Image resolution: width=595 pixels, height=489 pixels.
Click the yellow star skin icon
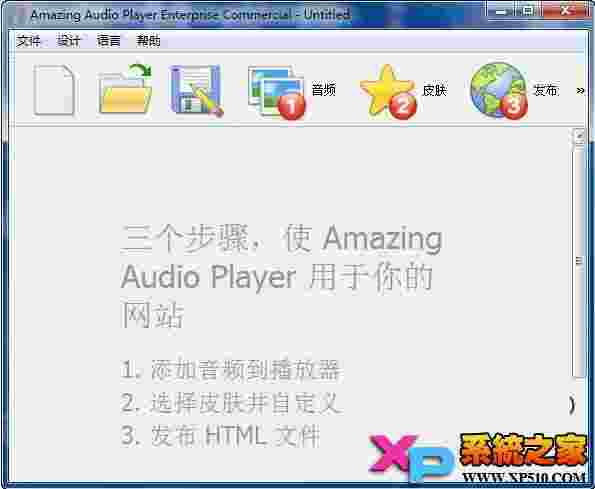(x=388, y=91)
